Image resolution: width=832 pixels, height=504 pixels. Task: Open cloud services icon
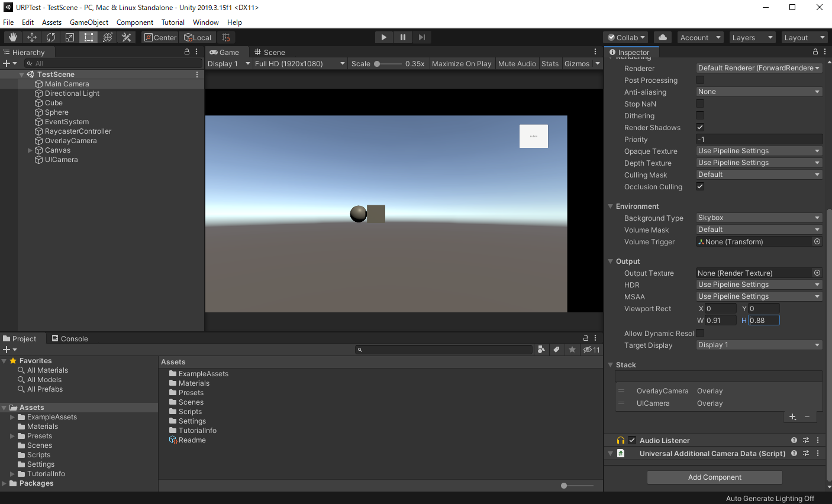click(x=663, y=37)
